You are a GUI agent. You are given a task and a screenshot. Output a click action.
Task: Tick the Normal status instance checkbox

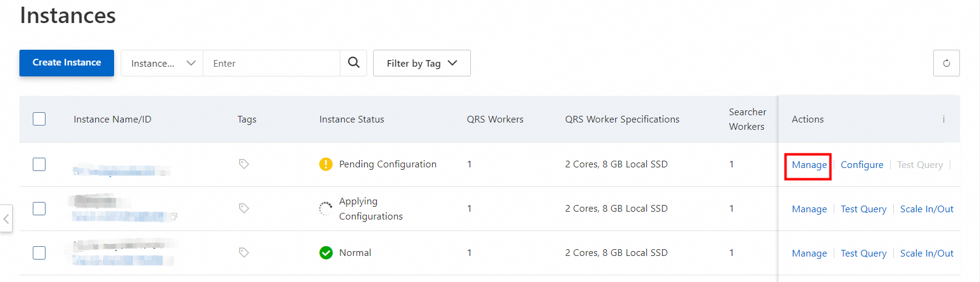tap(39, 253)
